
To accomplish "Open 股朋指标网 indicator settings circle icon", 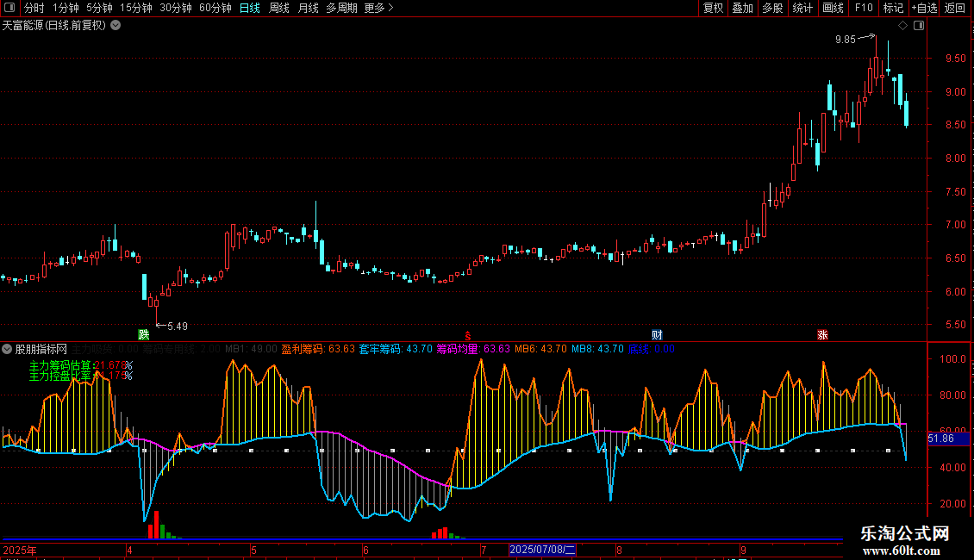I will [x=8, y=349].
